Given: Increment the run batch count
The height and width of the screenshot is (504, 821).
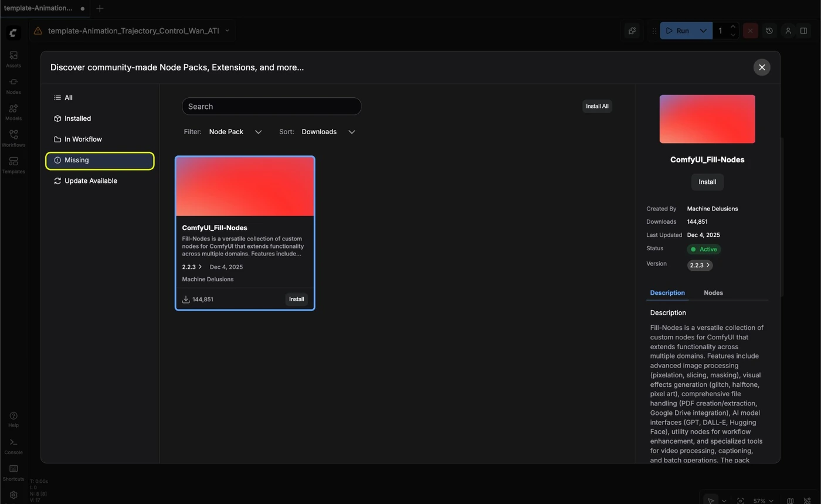Looking at the screenshot, I should click(x=733, y=26).
